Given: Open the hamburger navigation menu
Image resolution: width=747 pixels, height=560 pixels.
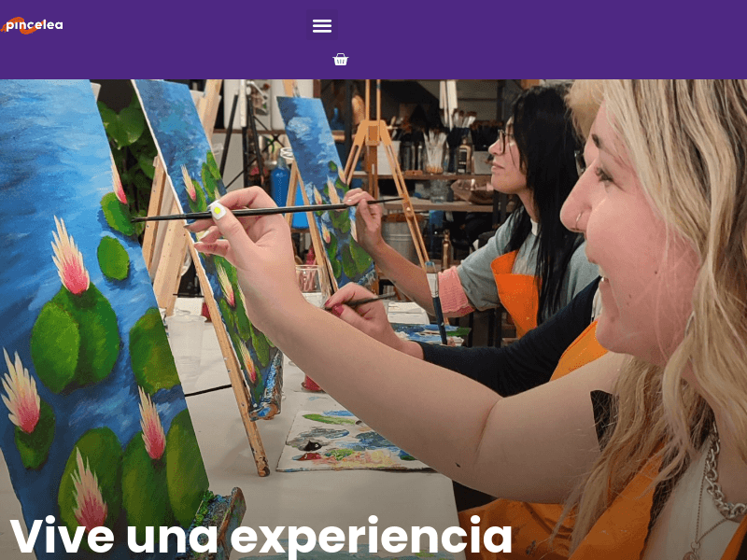Looking at the screenshot, I should pos(322,25).
